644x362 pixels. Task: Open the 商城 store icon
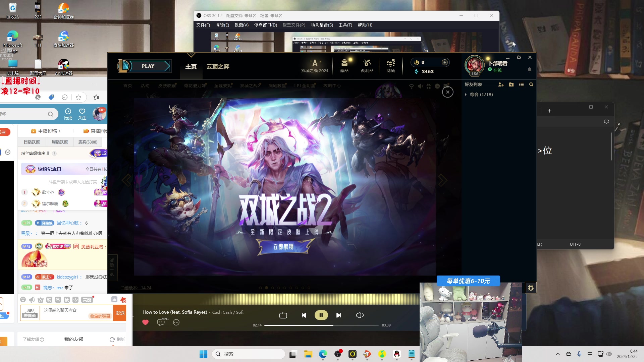(390, 66)
